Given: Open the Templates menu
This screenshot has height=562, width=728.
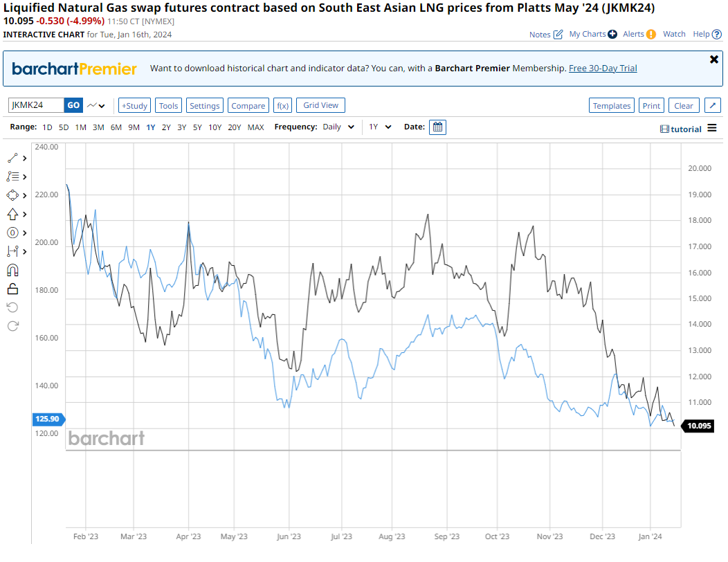Looking at the screenshot, I should 612,106.
